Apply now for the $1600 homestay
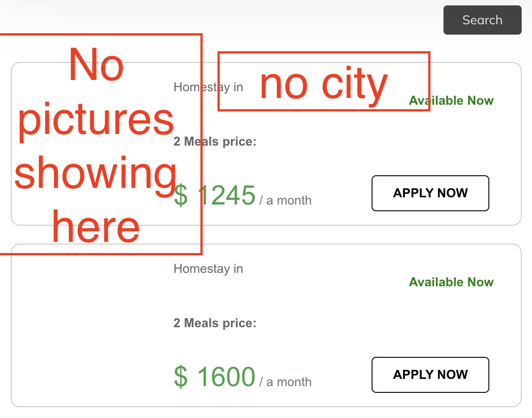Screen dimensions: 532x418 coord(430,374)
